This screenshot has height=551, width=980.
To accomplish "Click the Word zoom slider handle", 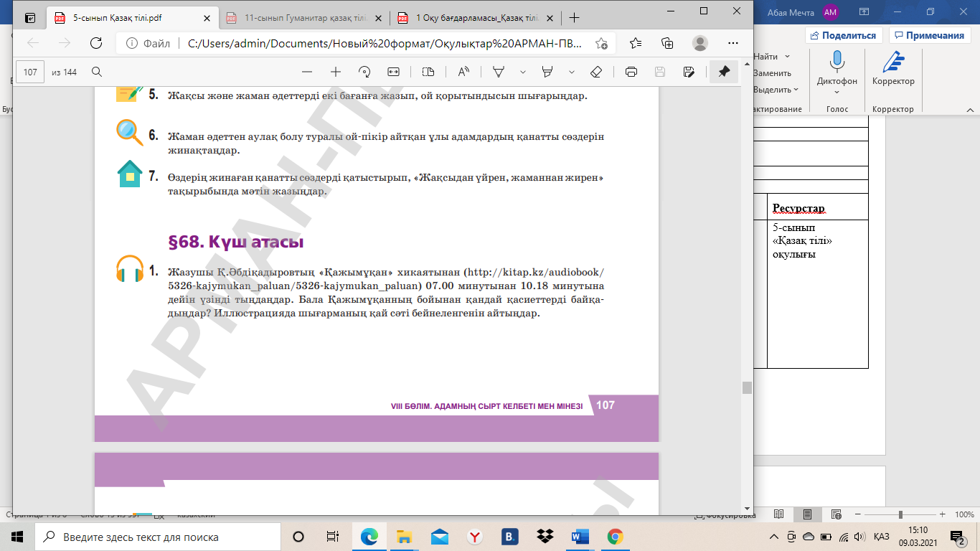I will coord(900,514).
